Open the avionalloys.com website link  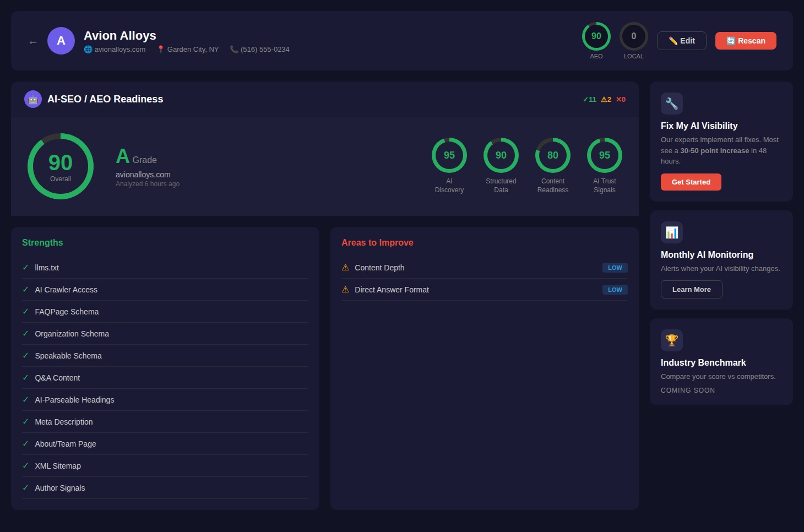coord(119,50)
